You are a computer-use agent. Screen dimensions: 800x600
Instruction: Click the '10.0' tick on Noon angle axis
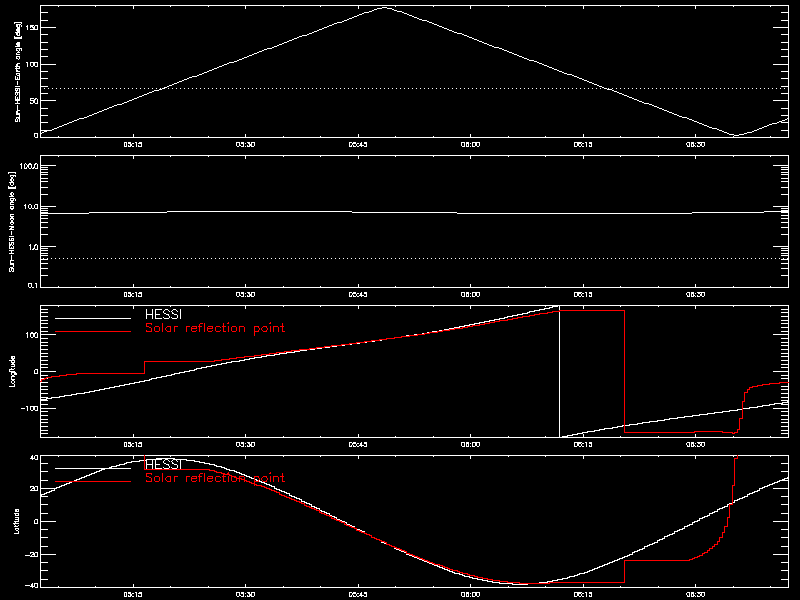(31, 207)
